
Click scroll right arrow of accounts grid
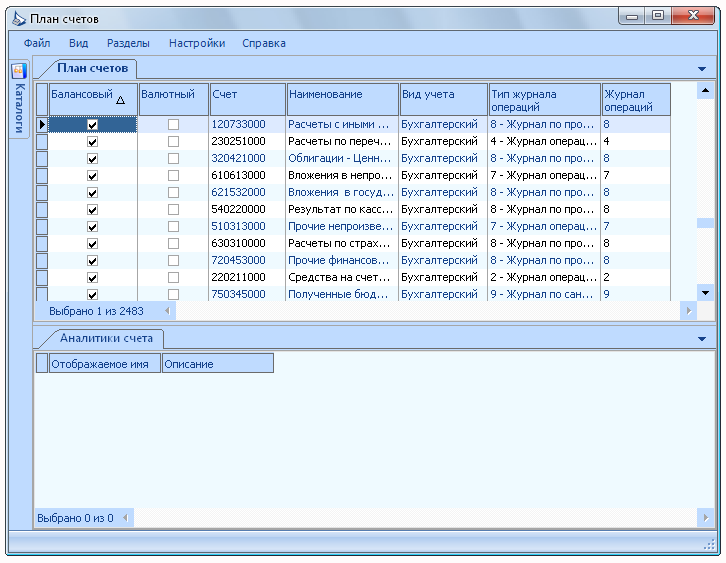689,311
